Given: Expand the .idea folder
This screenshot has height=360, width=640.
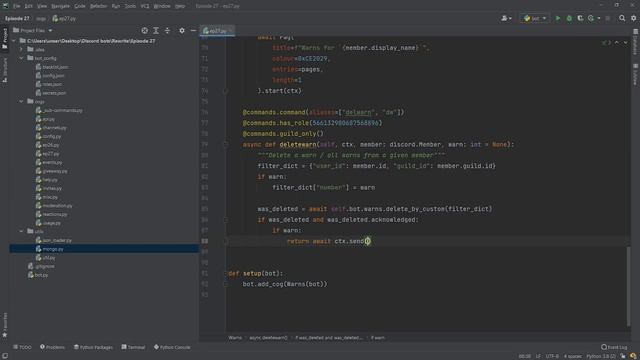Looking at the screenshot, I should pos(21,49).
